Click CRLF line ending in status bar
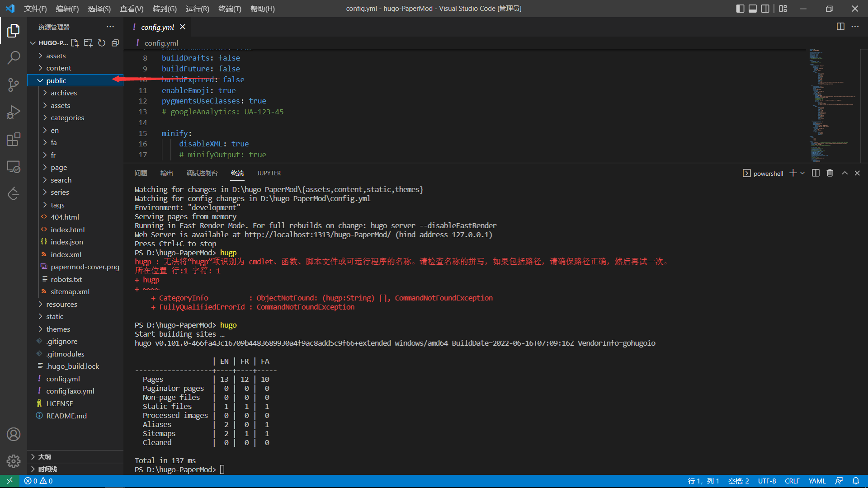The width and height of the screenshot is (868, 488). coord(792,481)
